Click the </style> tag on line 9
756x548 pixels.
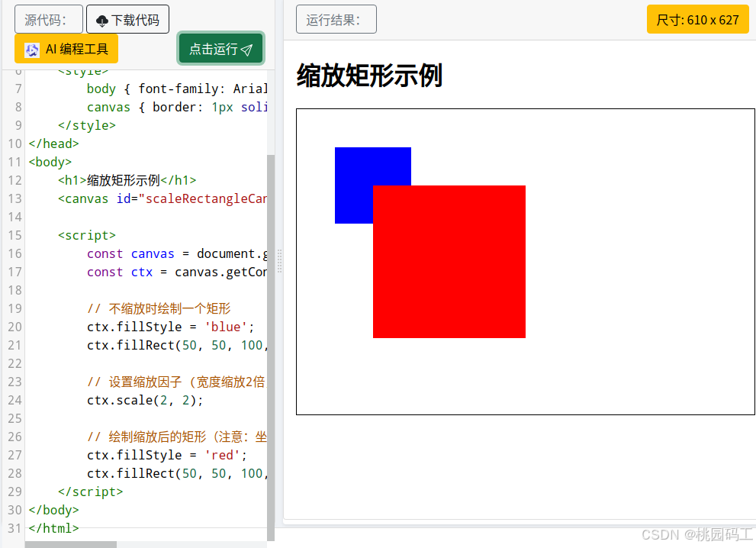87,125
